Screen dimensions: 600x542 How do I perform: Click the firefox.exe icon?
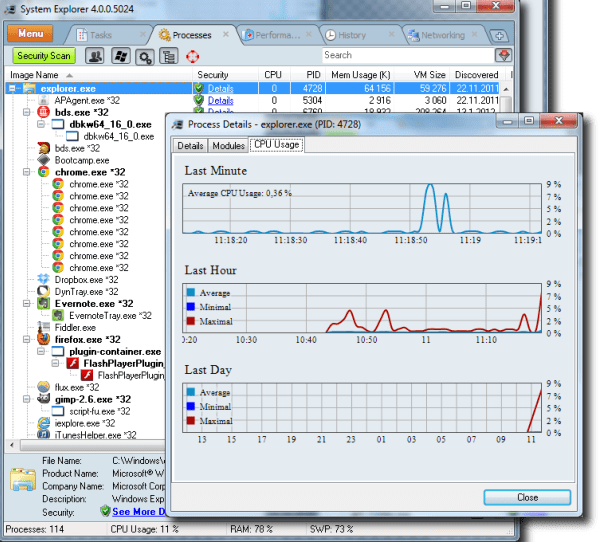click(44, 339)
